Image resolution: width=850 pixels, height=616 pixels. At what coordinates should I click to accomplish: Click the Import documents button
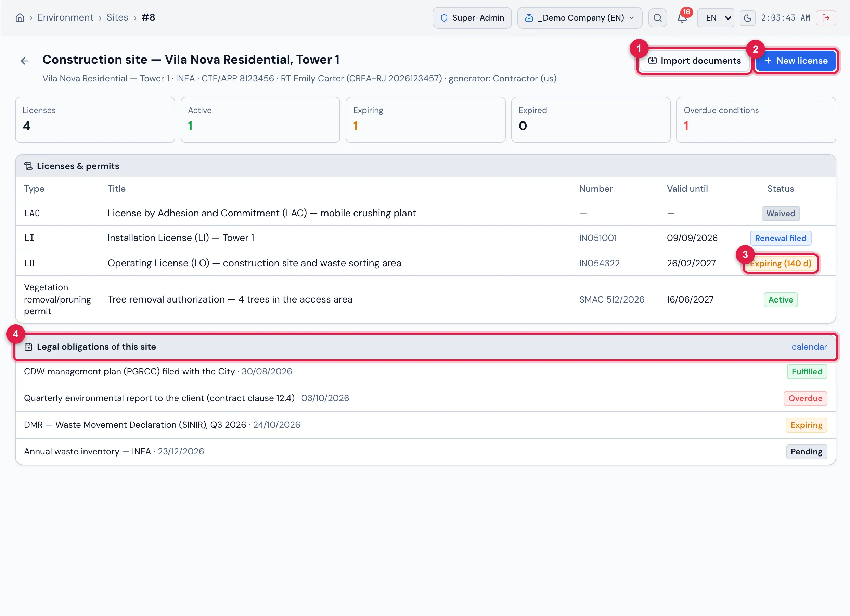tap(694, 61)
